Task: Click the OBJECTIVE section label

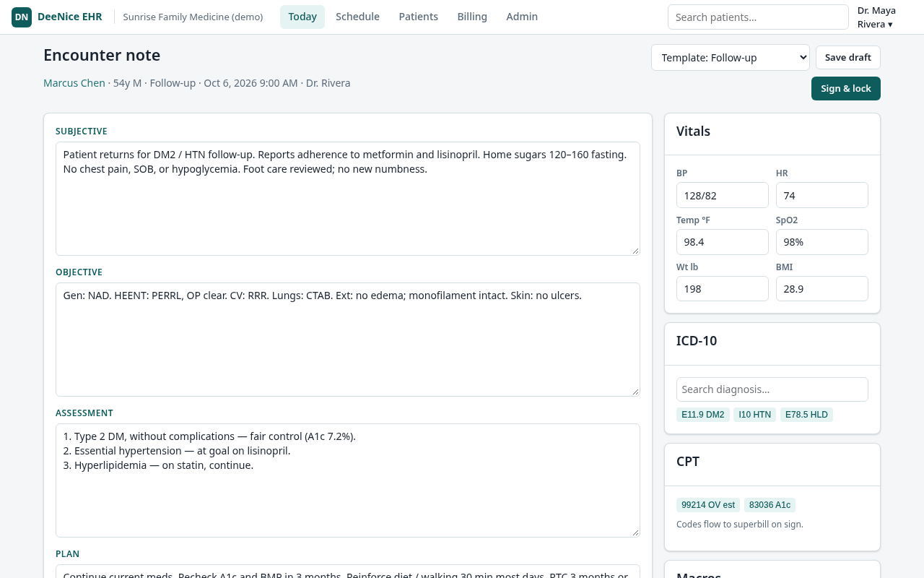Action: pyautogui.click(x=79, y=272)
